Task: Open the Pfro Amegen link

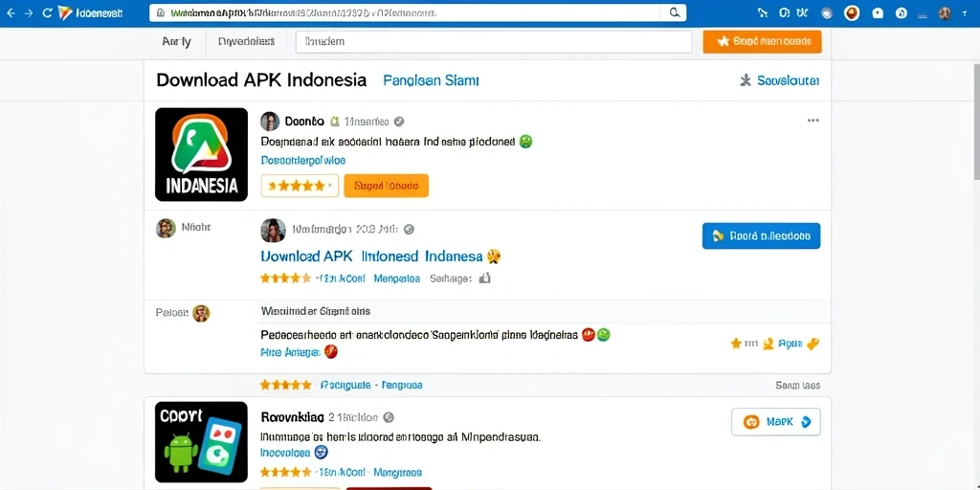Action: (290, 352)
